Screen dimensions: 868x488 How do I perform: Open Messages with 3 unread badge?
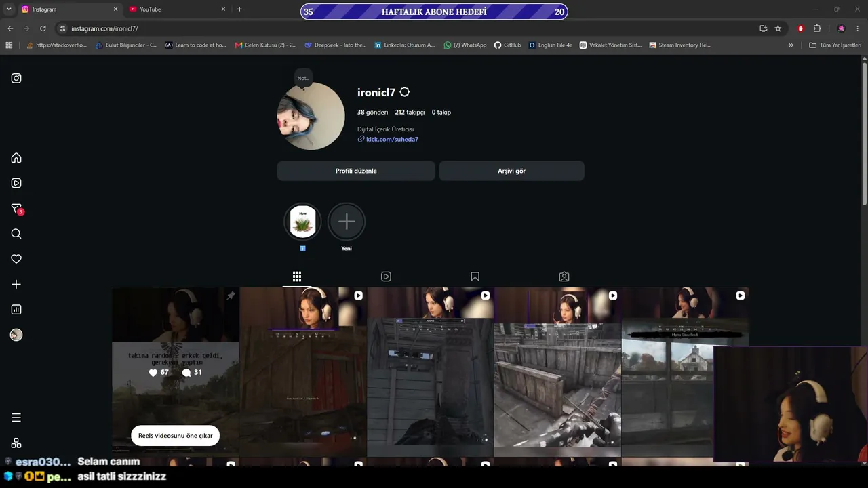17,209
